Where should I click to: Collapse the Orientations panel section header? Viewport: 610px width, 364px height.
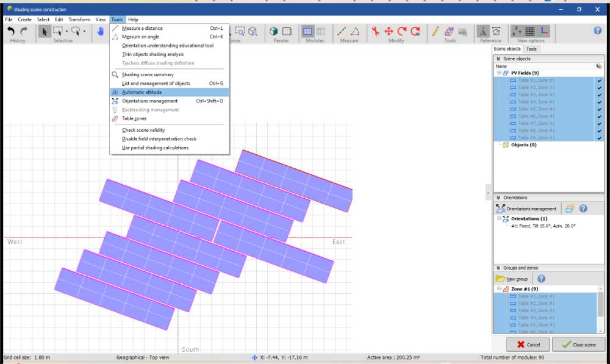tap(498, 198)
